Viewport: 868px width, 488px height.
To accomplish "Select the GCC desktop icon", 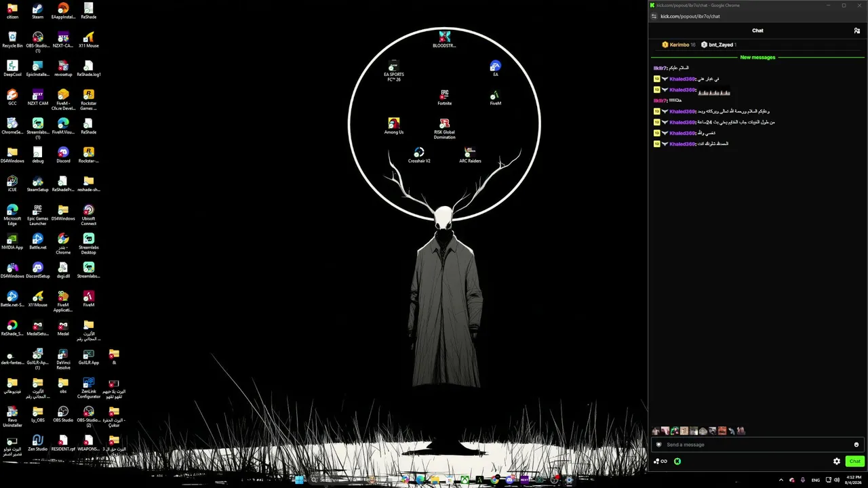I will pos(12,97).
